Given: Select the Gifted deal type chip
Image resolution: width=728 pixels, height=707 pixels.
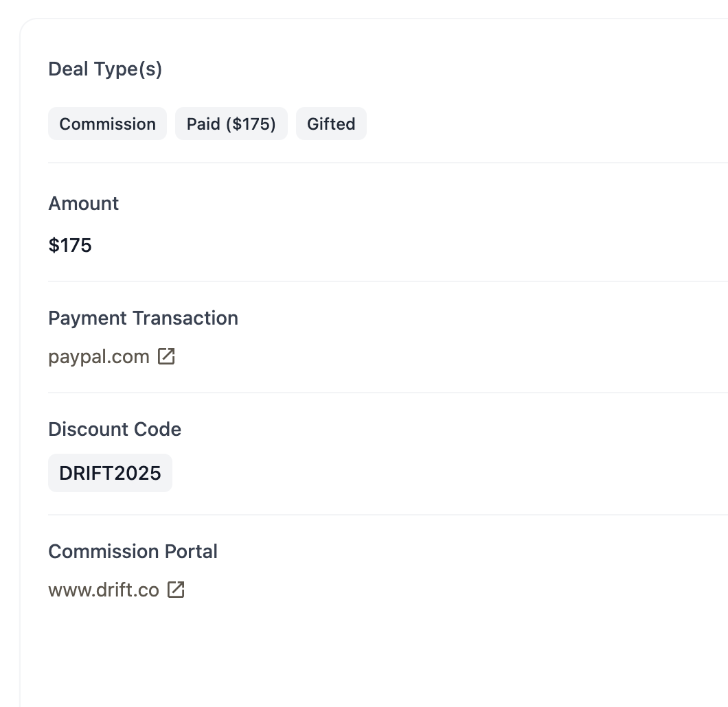Looking at the screenshot, I should pos(331,124).
